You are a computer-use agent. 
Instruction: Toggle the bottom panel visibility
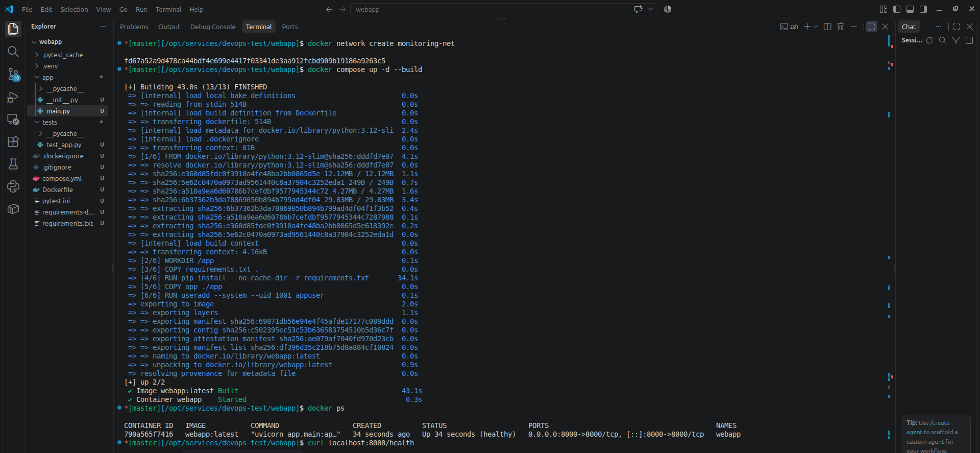click(910, 9)
